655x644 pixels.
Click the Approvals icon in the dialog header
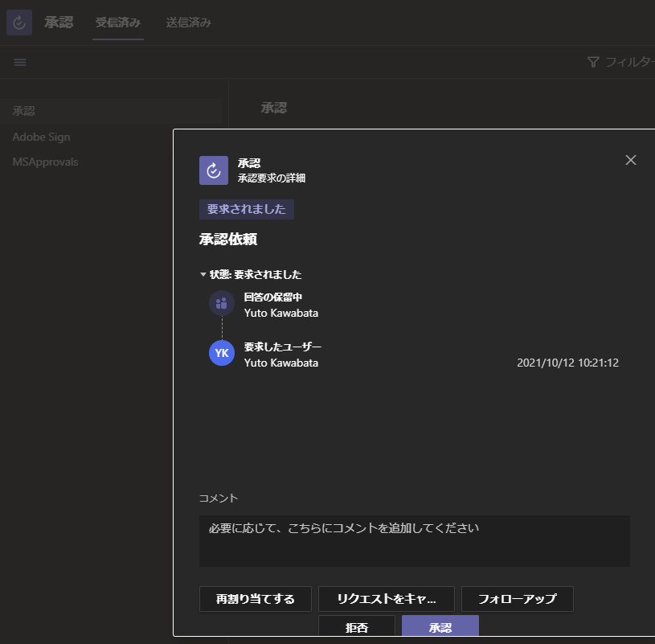tap(213, 170)
